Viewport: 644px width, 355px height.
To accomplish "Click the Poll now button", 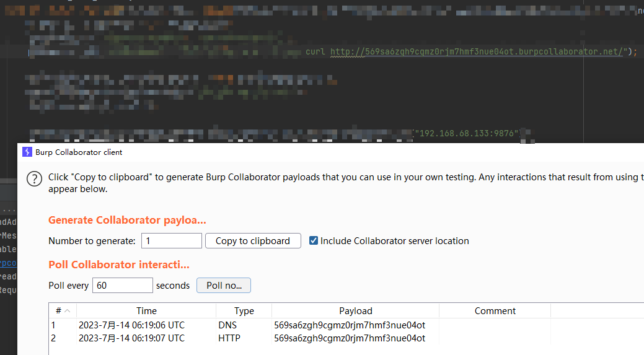I will (x=224, y=285).
